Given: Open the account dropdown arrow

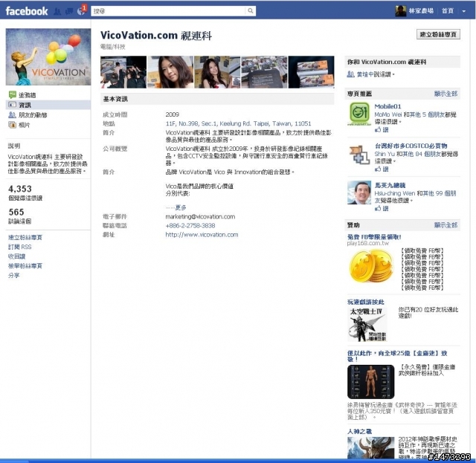Looking at the screenshot, I should click(x=464, y=11).
